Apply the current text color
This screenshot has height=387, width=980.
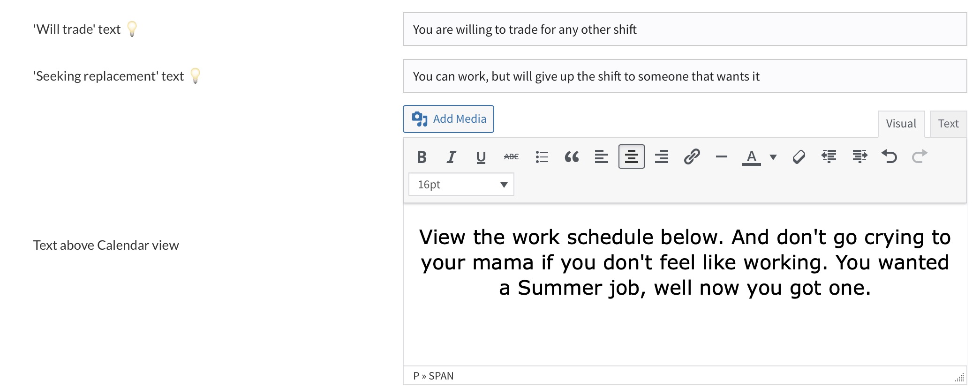pos(752,157)
